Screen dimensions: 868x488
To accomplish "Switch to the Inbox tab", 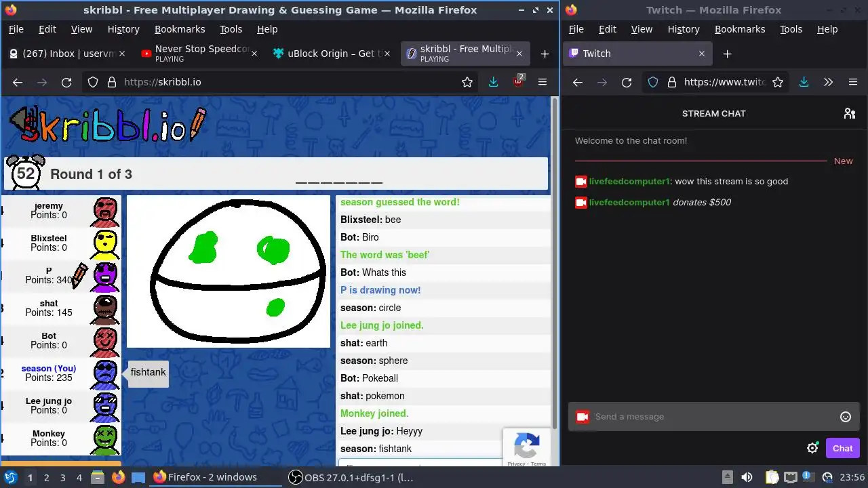I will pyautogui.click(x=66, y=54).
